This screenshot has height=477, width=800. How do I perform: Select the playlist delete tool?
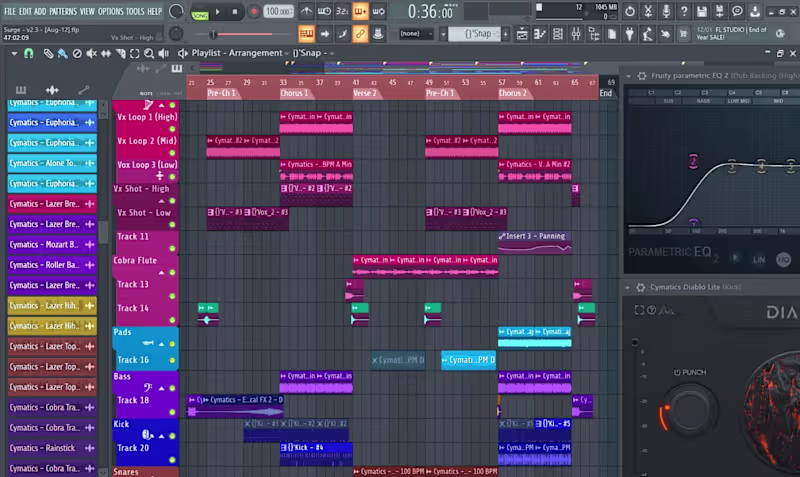(x=77, y=53)
